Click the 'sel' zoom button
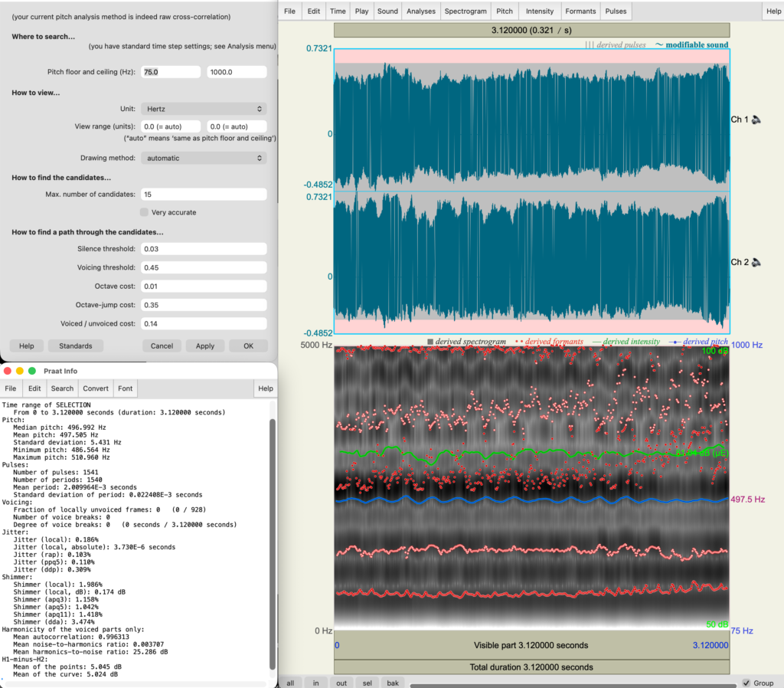The image size is (784, 688). point(367,683)
